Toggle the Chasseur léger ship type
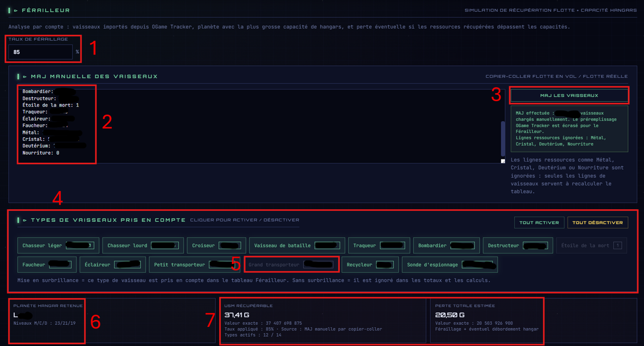The width and height of the screenshot is (644, 346). coord(58,245)
